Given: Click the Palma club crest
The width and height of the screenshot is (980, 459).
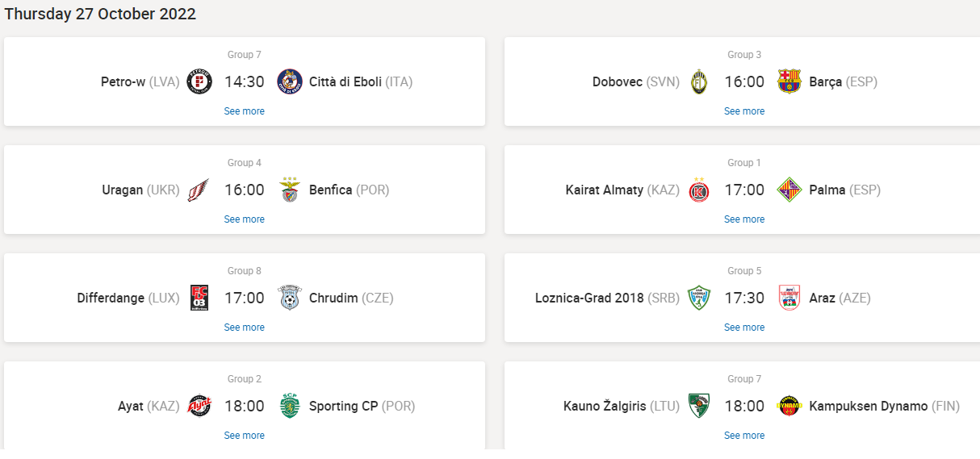Looking at the screenshot, I should pyautogui.click(x=789, y=190).
